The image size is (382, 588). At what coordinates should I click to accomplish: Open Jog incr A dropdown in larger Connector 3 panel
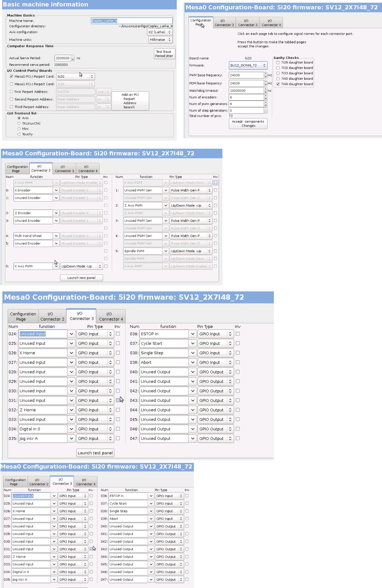click(x=71, y=438)
